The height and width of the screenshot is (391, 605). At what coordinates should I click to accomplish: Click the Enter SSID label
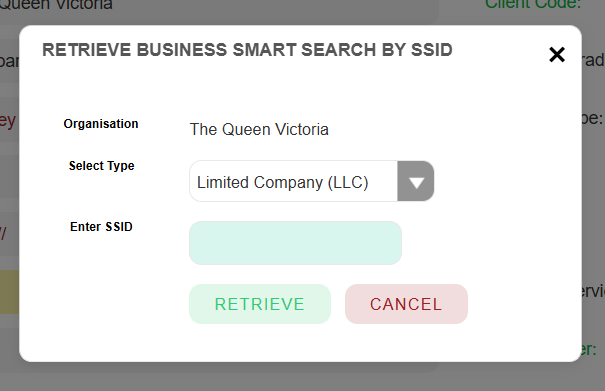click(x=101, y=227)
